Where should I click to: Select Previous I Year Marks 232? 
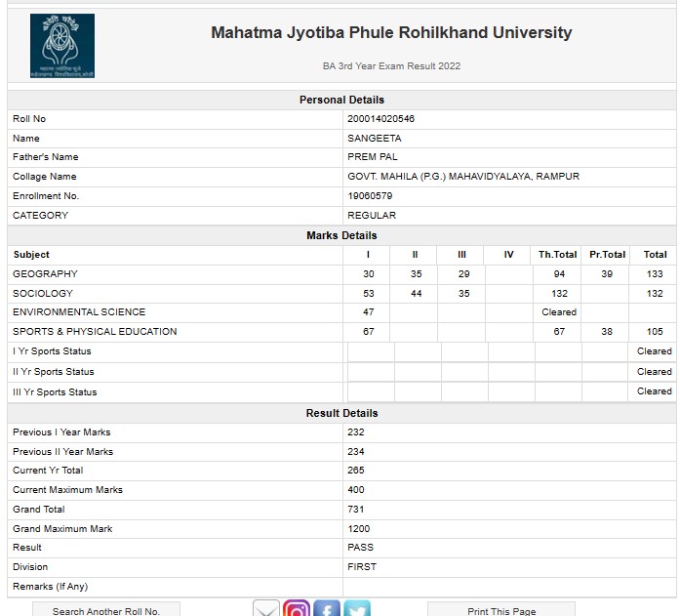coord(356,432)
